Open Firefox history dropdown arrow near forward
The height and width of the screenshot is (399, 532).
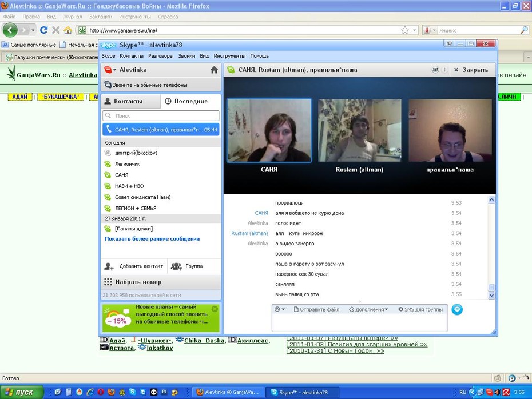33,30
